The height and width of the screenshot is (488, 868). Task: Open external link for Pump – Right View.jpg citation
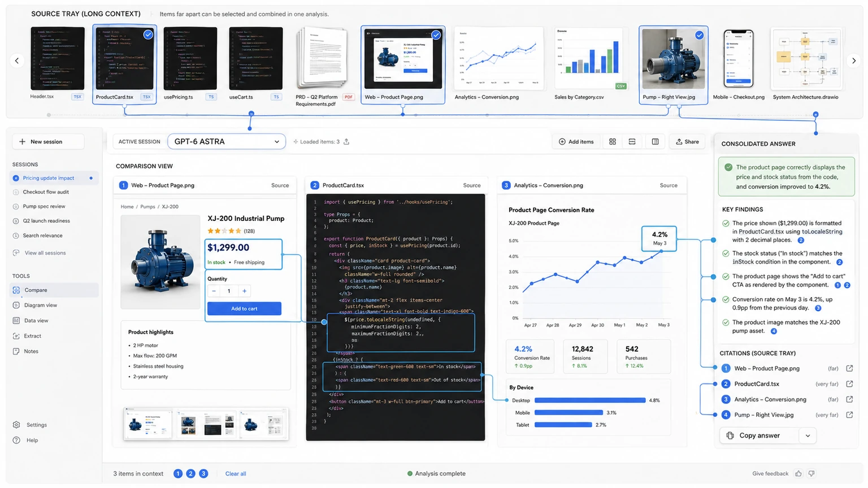coord(849,415)
